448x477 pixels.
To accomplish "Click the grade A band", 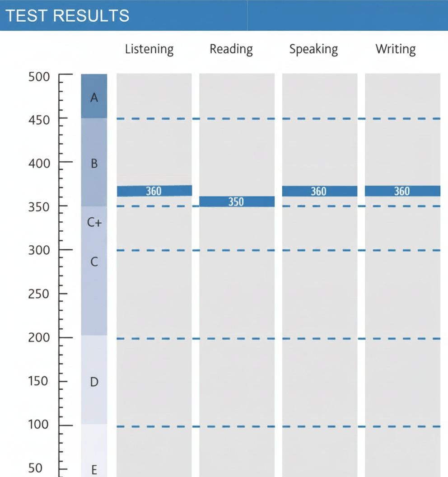I will pos(94,97).
